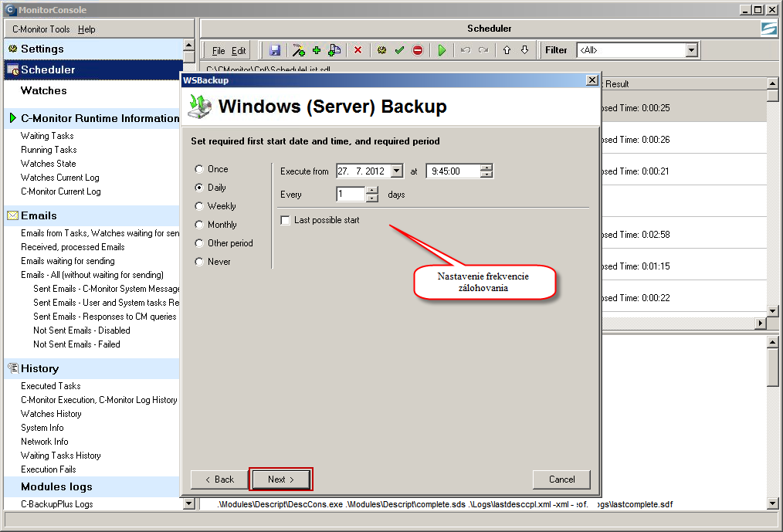Close the WSBackup dialog with its X button
Viewport: 783px width, 532px height.
(591, 80)
